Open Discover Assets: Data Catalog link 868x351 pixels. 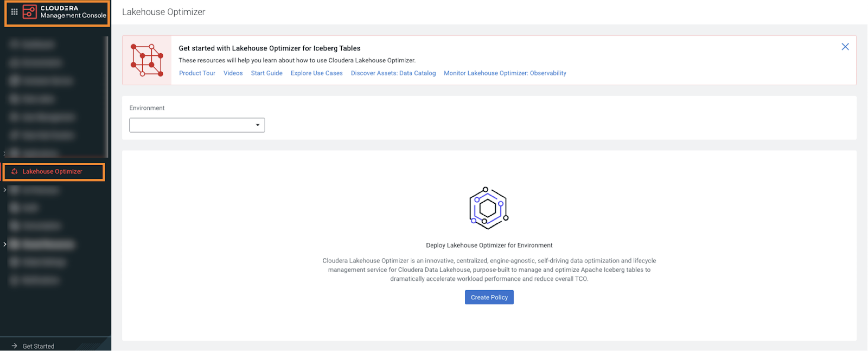tap(393, 73)
